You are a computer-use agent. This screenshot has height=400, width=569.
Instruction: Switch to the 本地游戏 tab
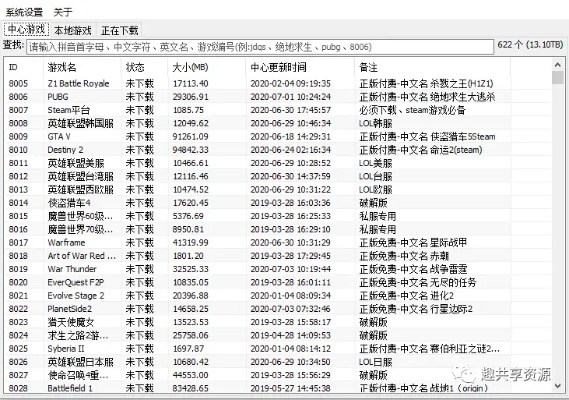pos(73,30)
